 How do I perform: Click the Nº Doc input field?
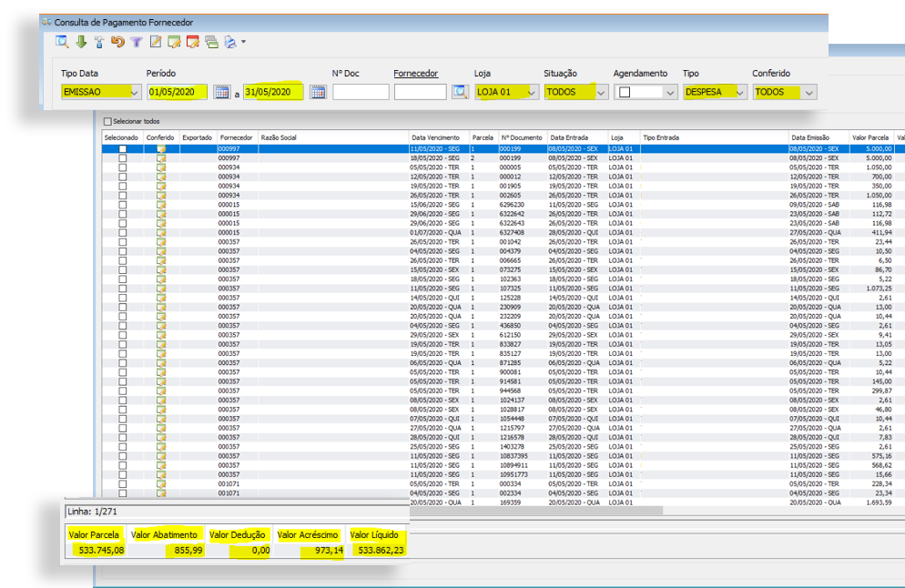(x=361, y=92)
